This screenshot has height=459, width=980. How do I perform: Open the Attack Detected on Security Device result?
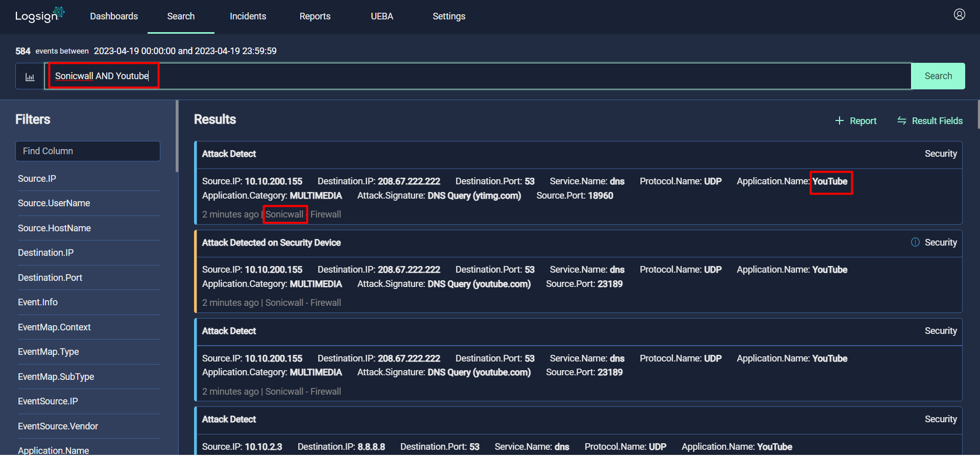pos(271,243)
